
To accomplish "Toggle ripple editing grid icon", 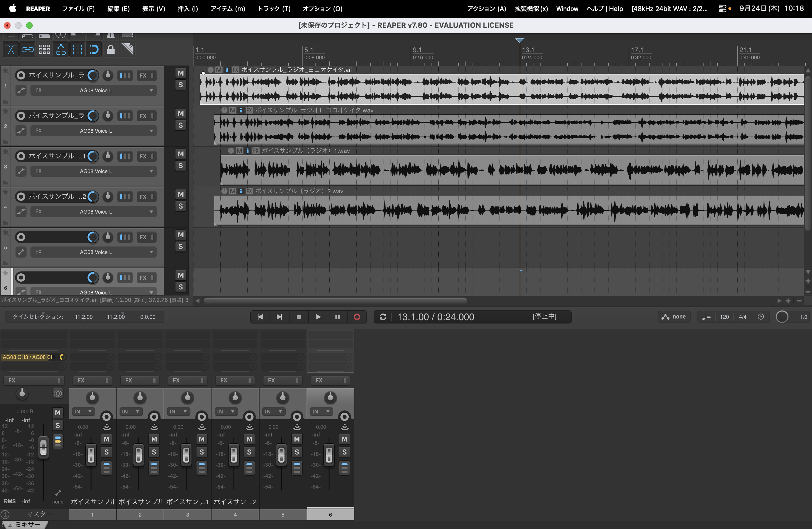I will (x=44, y=50).
